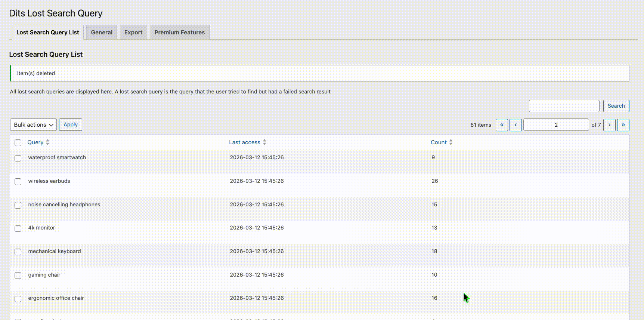Open the Bulk actions dropdown
Image resolution: width=644 pixels, height=320 pixels.
click(x=33, y=125)
